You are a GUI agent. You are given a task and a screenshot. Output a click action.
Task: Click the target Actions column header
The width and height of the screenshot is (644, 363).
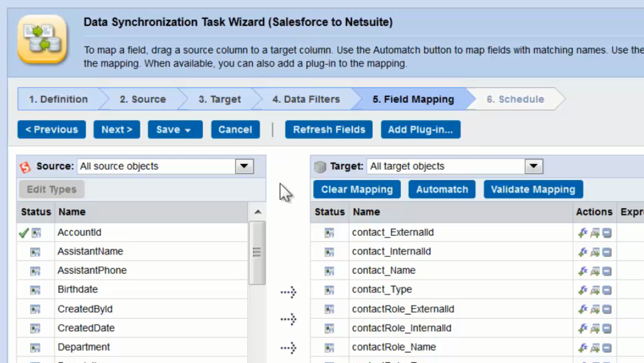[594, 212]
